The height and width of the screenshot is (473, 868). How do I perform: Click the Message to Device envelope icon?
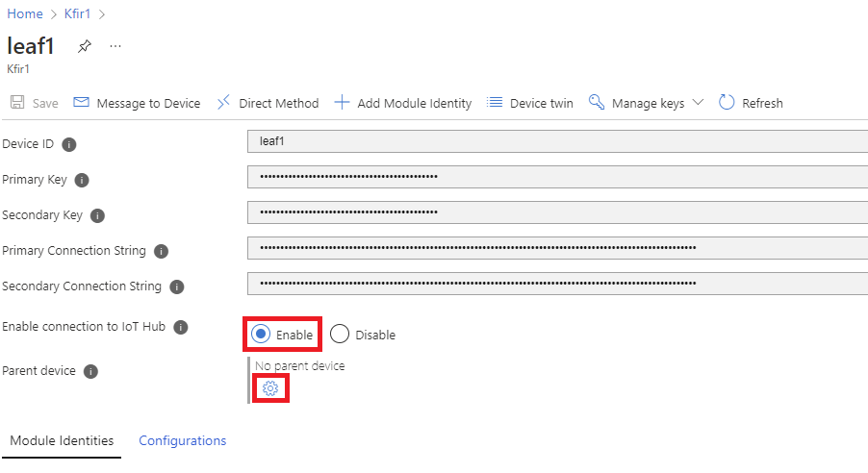pyautogui.click(x=81, y=103)
